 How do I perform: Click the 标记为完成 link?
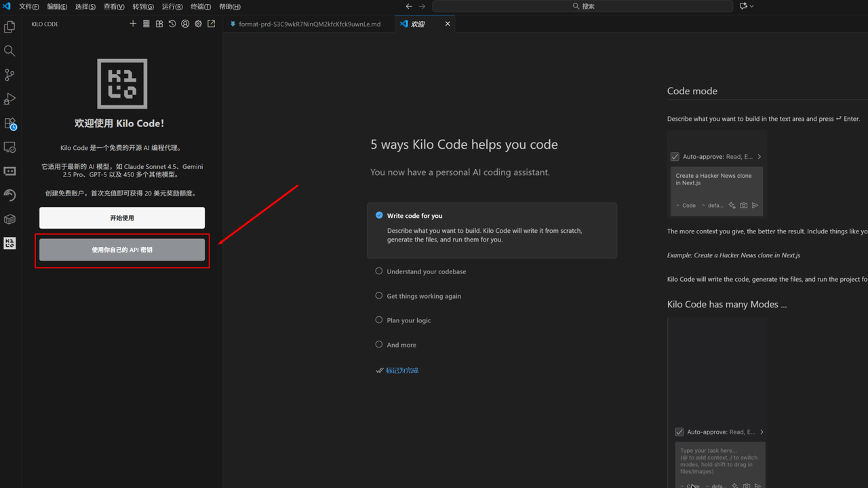(x=402, y=371)
